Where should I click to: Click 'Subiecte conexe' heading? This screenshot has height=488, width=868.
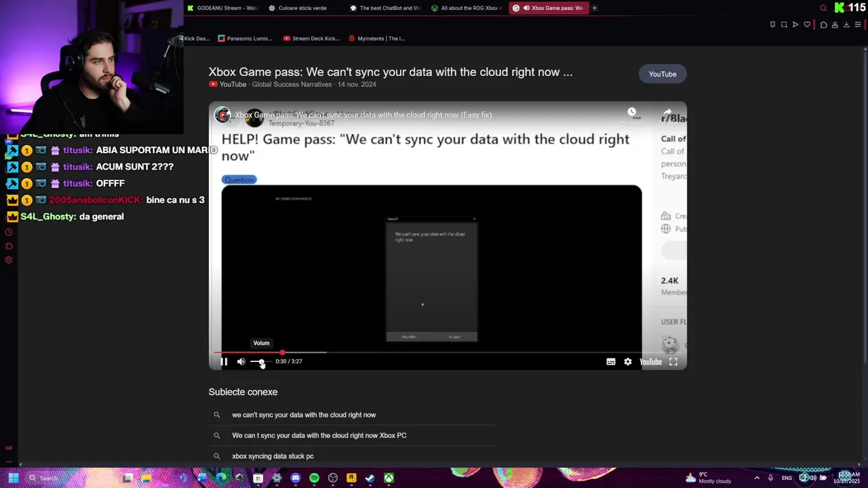(x=243, y=392)
